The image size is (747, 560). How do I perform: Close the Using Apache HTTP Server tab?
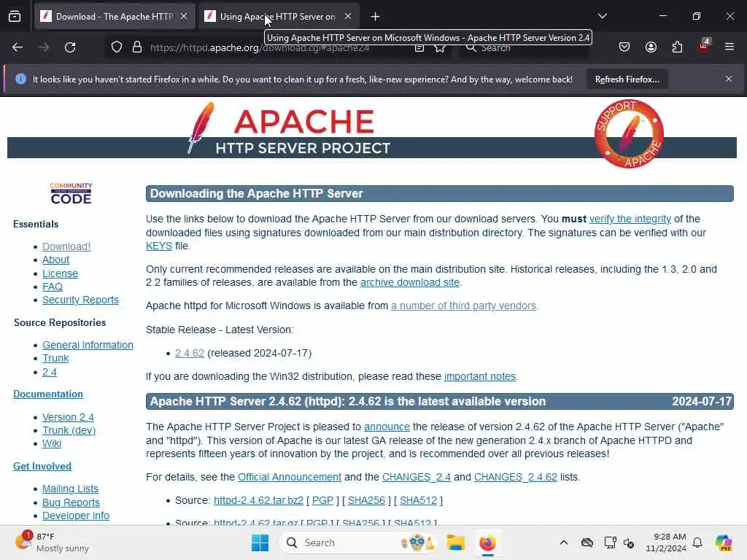click(x=348, y=17)
